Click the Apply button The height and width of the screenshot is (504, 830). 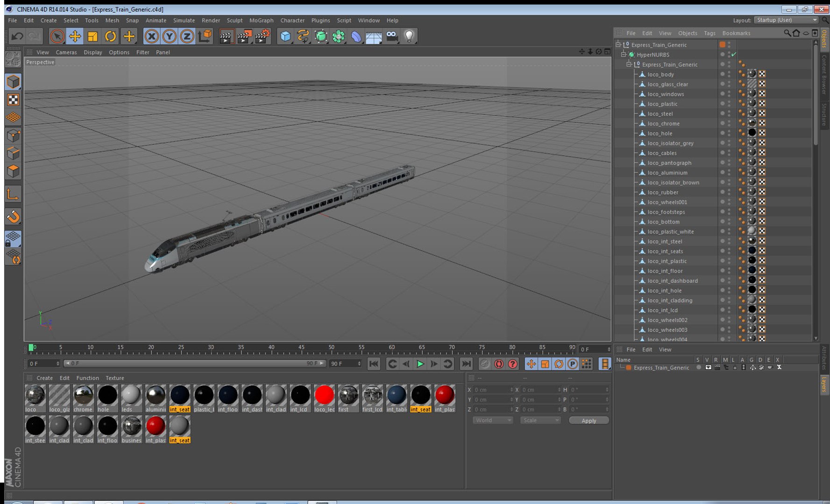[589, 420]
